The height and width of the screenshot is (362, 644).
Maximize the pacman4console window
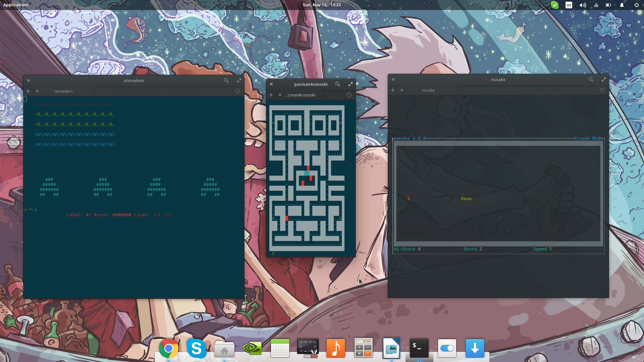[x=351, y=84]
